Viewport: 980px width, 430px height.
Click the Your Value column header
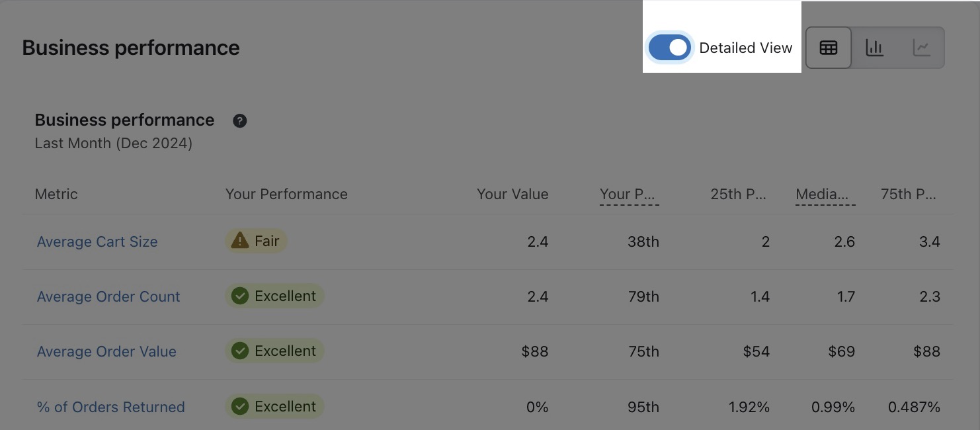[x=512, y=194]
